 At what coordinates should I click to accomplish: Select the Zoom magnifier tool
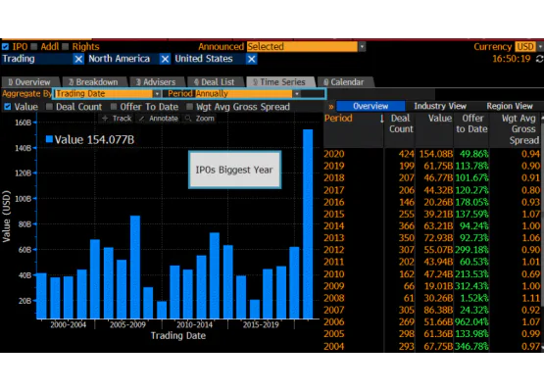(188, 119)
